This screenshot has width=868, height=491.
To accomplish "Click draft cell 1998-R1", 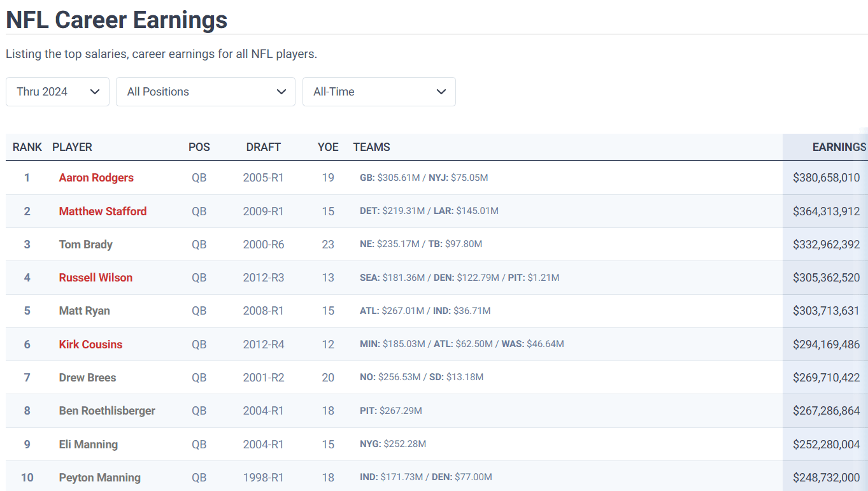I will (264, 478).
